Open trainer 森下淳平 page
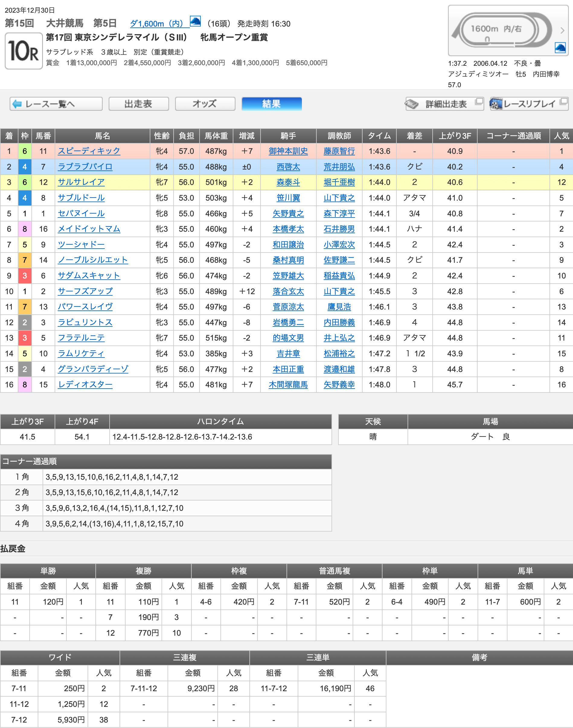 (339, 214)
